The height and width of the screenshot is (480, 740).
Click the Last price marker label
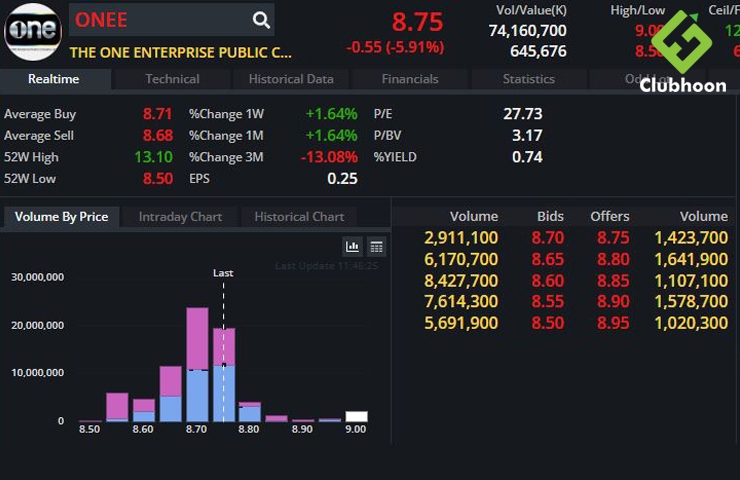[223, 273]
